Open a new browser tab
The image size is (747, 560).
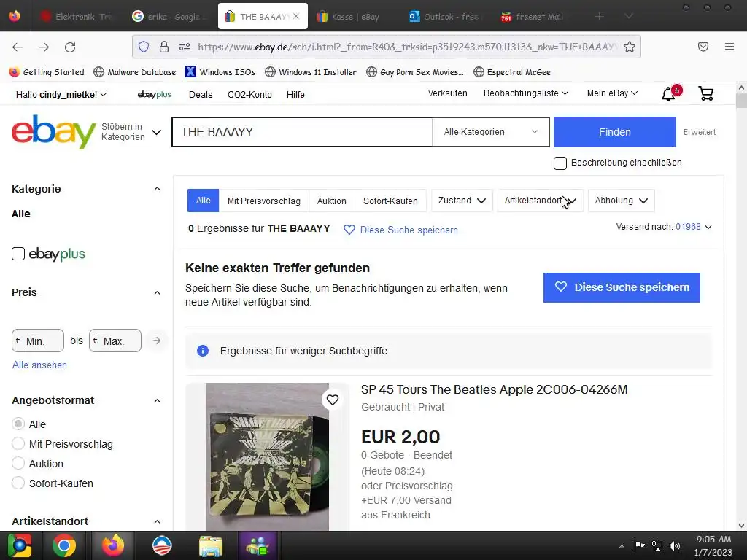tap(600, 16)
